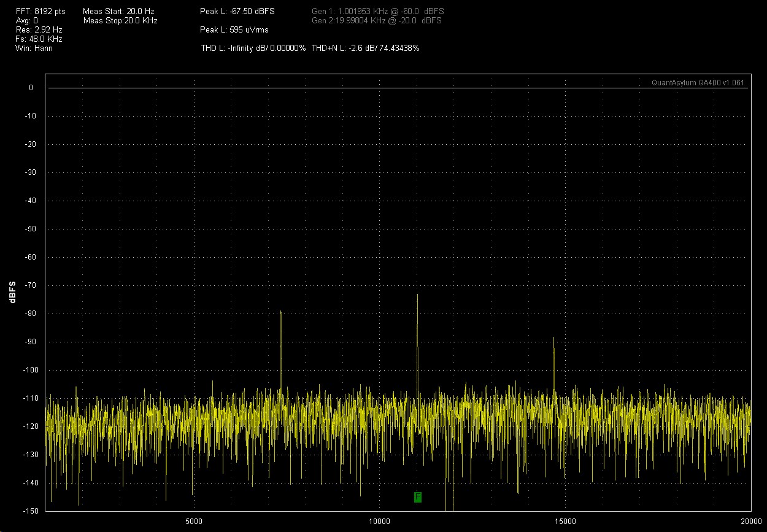This screenshot has height=532, width=767.
Task: Click the 10000 X-axis tick label
Action: [x=379, y=521]
